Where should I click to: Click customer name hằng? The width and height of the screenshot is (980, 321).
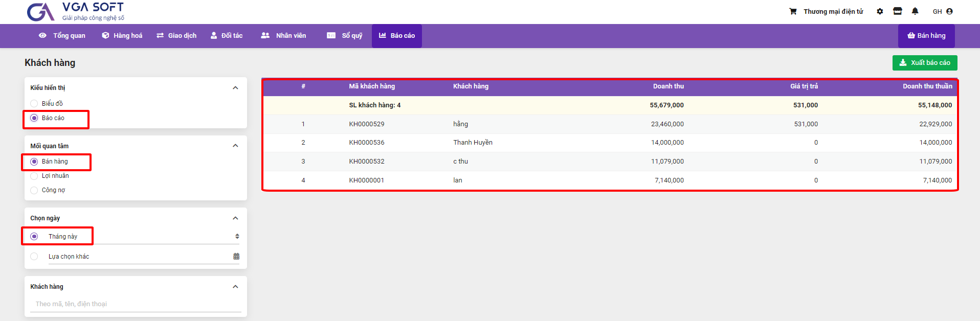tap(460, 124)
